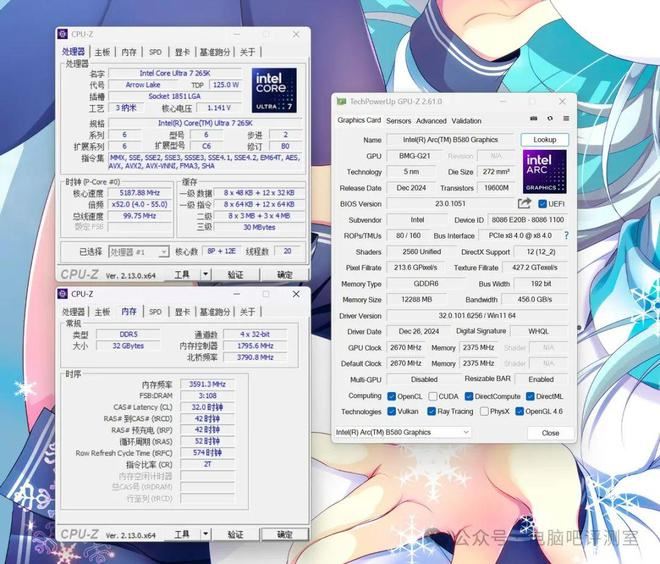The height and width of the screenshot is (564, 660).
Task: Click the Intel Core Ultra 7 logo
Action: (274, 90)
